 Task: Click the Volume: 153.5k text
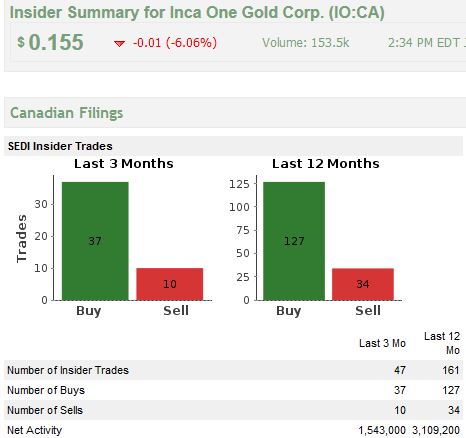click(306, 43)
